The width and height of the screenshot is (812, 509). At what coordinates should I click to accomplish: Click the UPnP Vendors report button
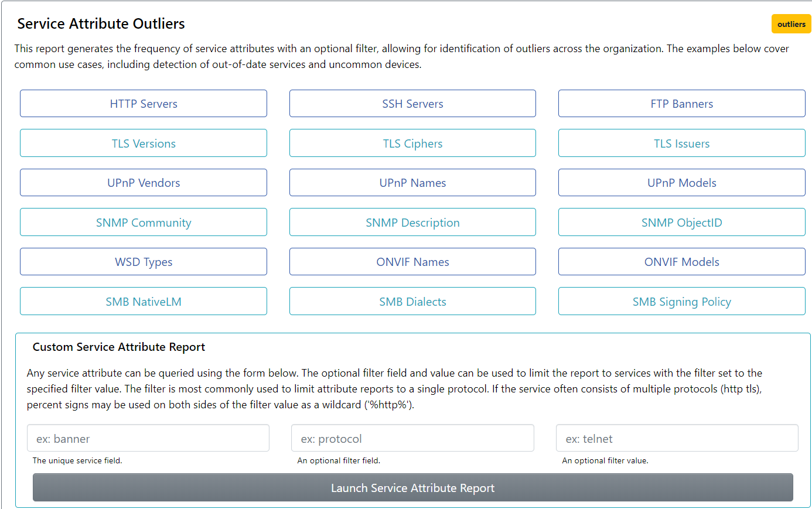(x=144, y=182)
